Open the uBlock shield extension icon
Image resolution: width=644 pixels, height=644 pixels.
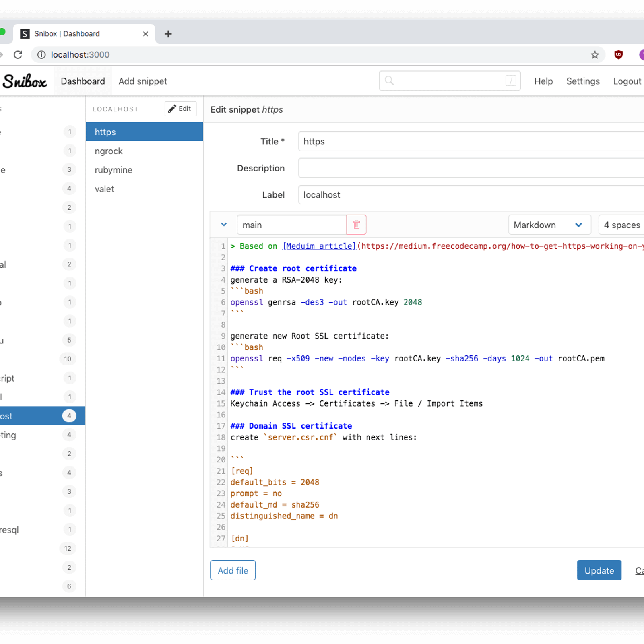pos(619,55)
